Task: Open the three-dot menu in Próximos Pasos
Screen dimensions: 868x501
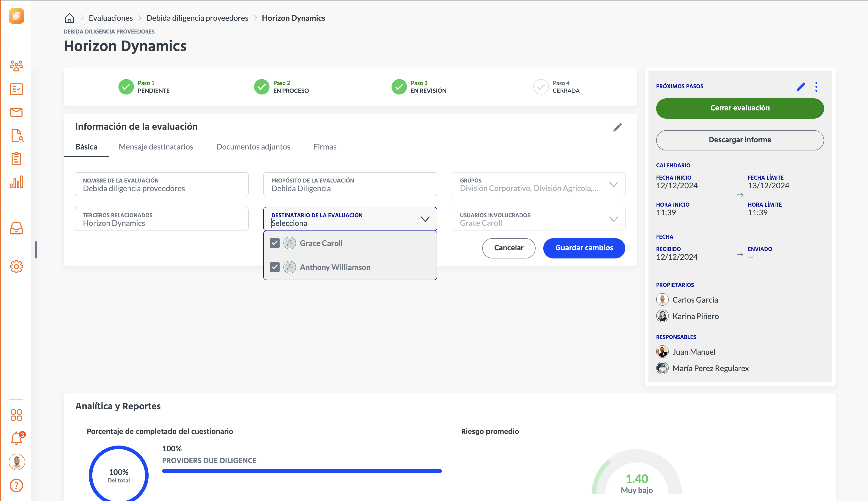Action: coord(816,87)
